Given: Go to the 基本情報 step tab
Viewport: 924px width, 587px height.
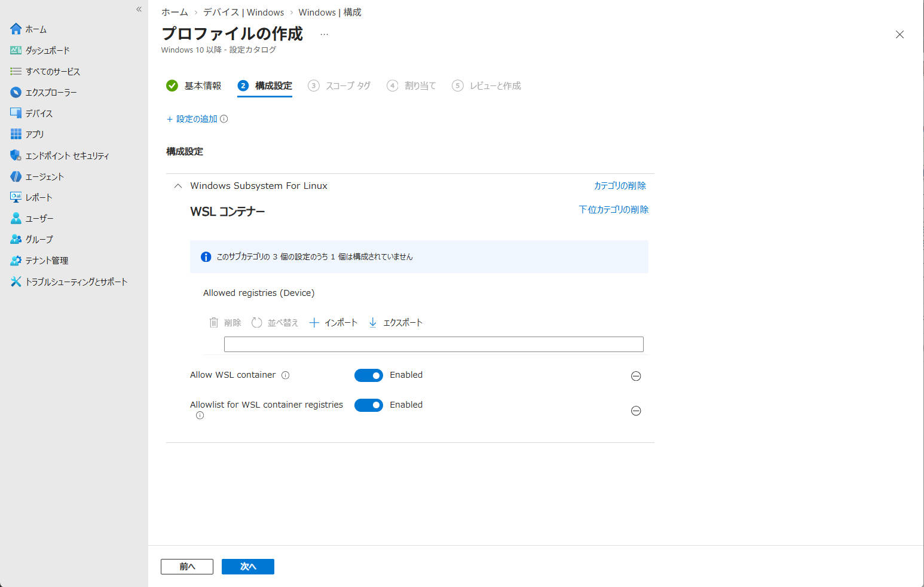Looking at the screenshot, I should 194,86.
